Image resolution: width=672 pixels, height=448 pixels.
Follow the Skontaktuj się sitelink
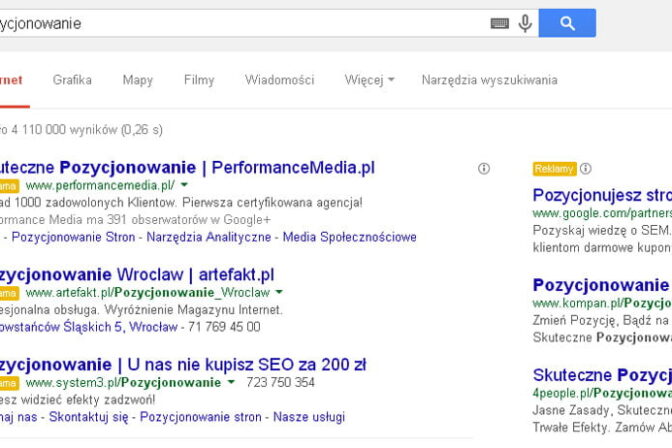(88, 417)
